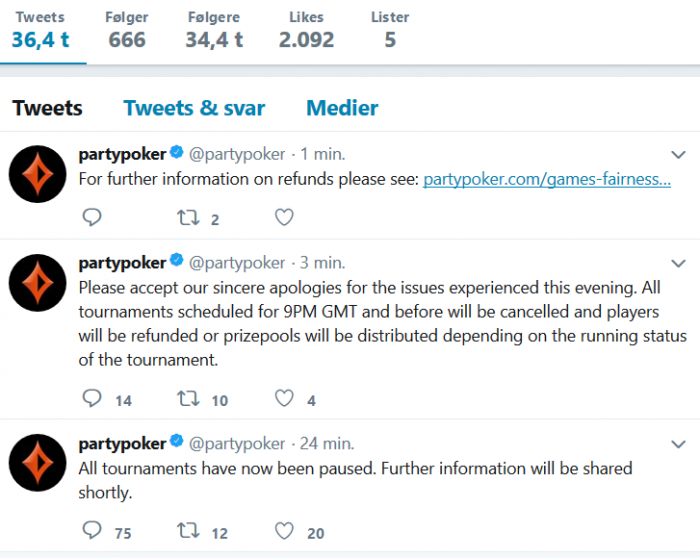Like the sincere apologies tweet
This screenshot has width=700, height=558.
[284, 398]
